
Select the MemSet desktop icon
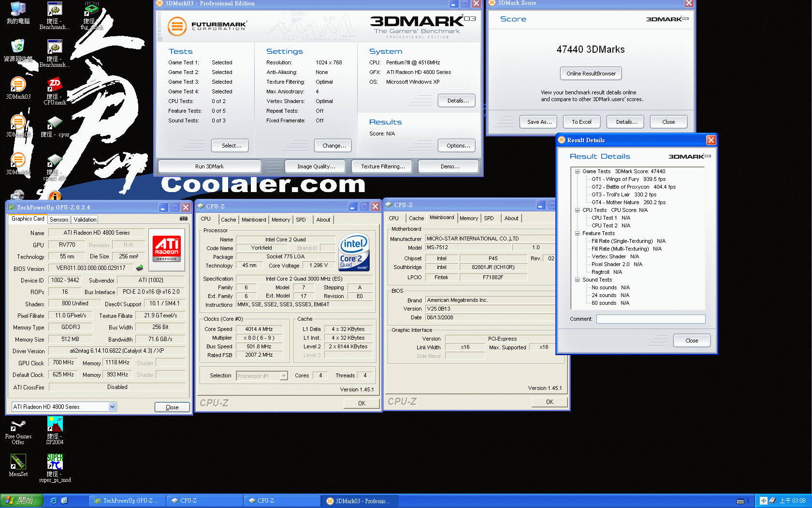click(18, 465)
